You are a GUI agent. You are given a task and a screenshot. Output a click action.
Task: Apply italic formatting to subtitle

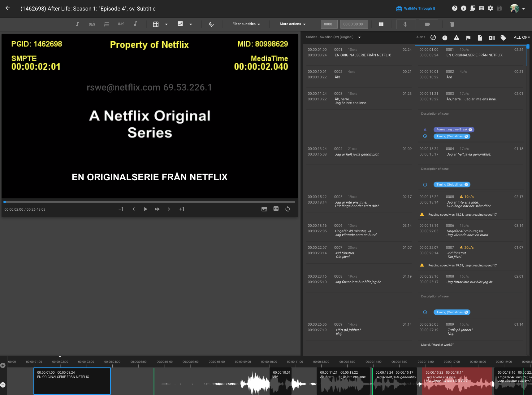(77, 24)
